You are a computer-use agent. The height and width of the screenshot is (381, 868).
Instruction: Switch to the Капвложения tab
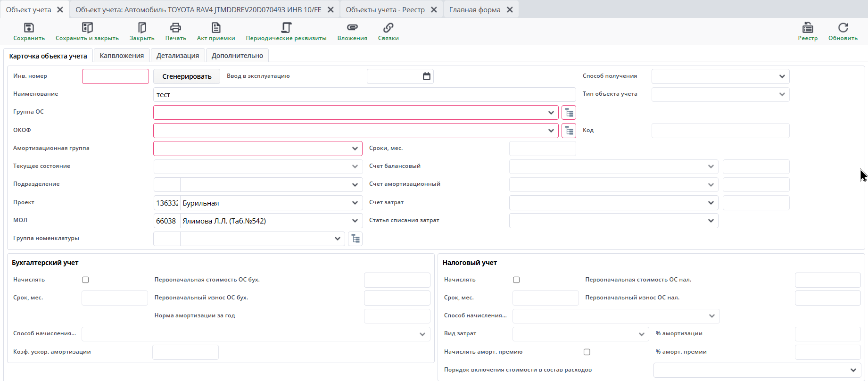[122, 56]
